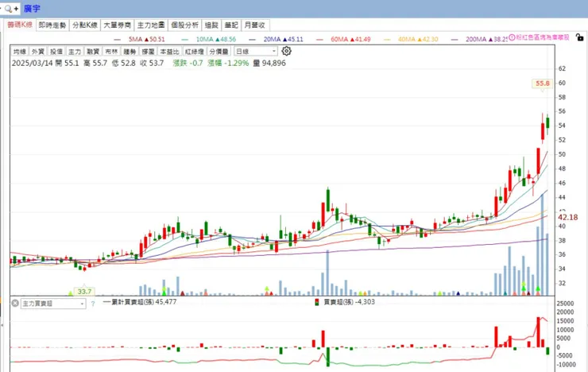588x372 pixels.
Task: Close the 主力買賣超 indicator panel
Action: pyautogui.click(x=15, y=303)
